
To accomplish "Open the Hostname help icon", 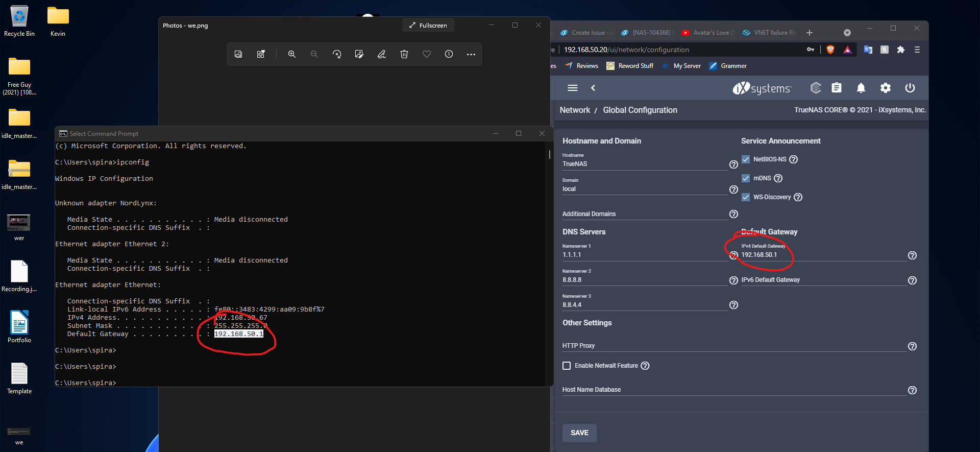I will coord(733,164).
